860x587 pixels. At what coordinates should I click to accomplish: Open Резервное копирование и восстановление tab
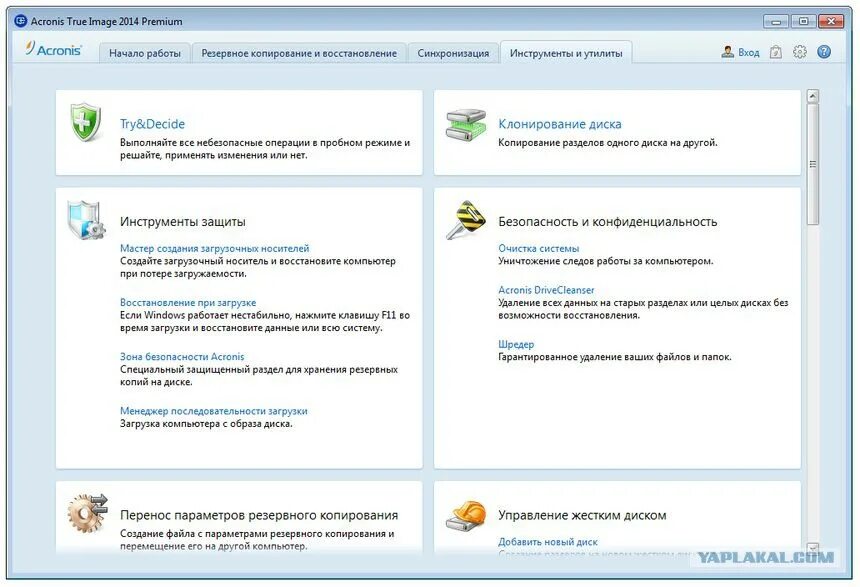click(299, 53)
